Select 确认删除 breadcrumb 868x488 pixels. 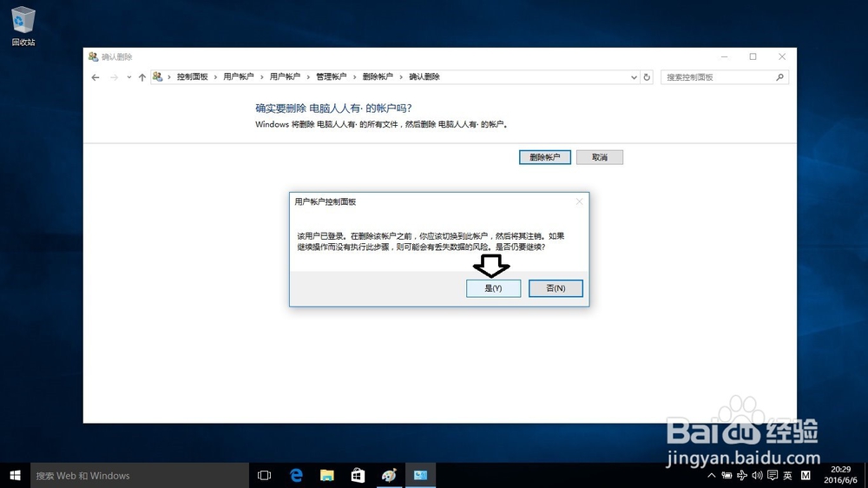pos(424,77)
